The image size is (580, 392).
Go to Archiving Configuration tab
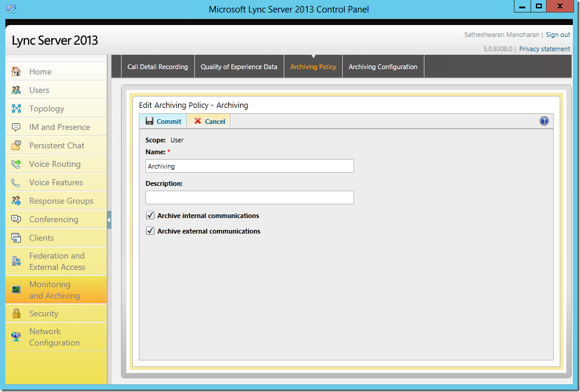[383, 67]
